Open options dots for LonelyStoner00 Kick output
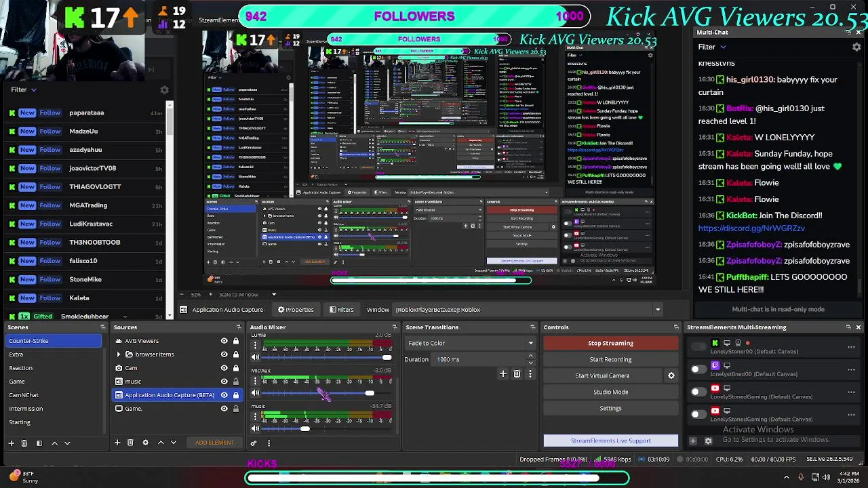 pos(851,347)
